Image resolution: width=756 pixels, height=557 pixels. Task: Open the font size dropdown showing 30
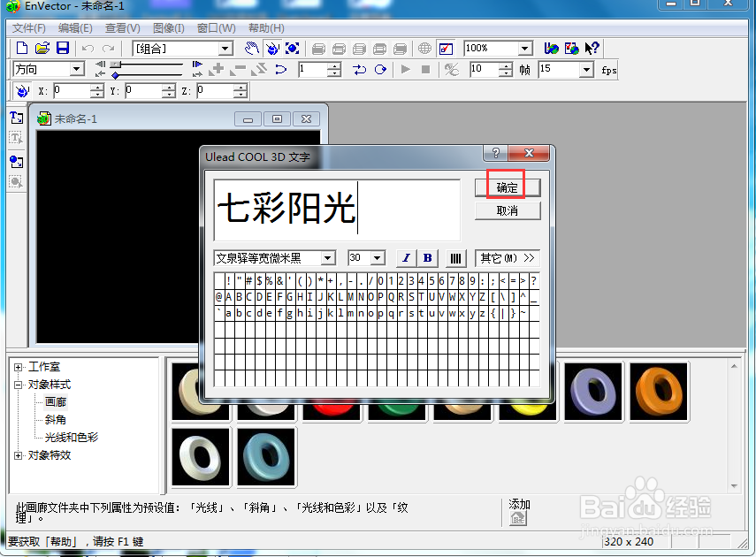[x=378, y=258]
